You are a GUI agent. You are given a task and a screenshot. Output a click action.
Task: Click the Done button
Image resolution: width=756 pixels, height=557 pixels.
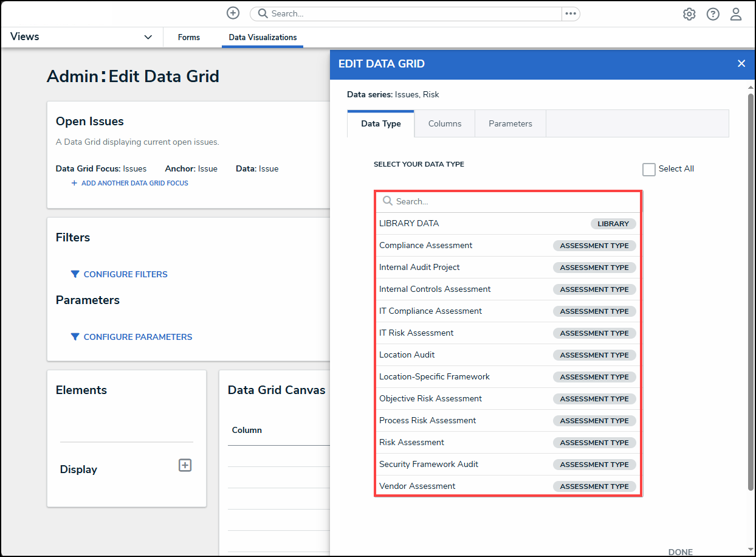[x=680, y=552]
